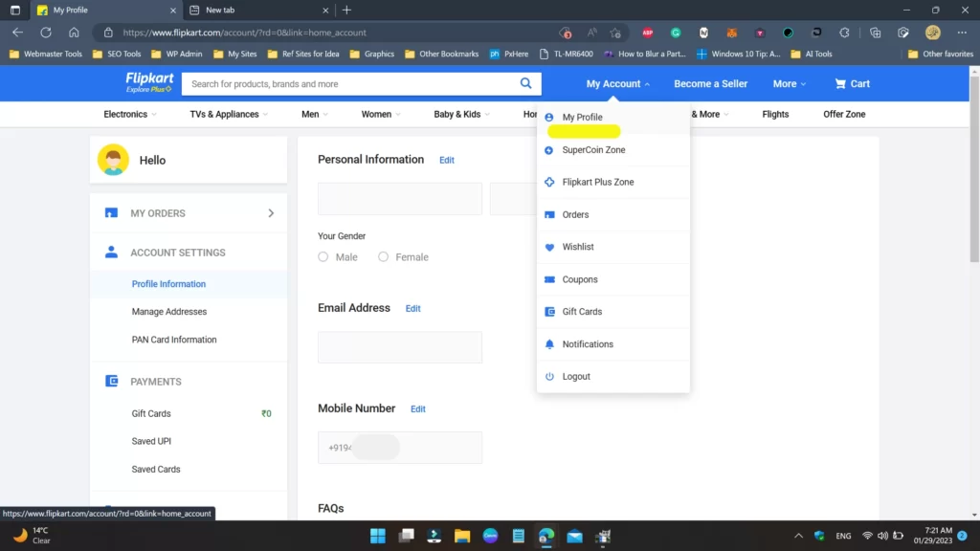The width and height of the screenshot is (980, 551).
Task: Switch to the New tab browser tab
Action: [x=258, y=10]
